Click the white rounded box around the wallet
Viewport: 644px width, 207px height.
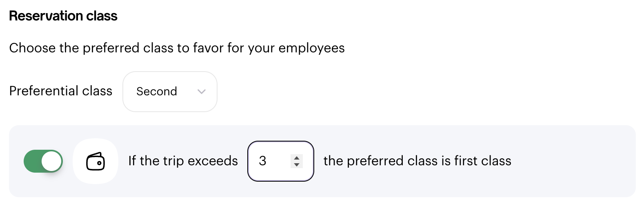95,161
